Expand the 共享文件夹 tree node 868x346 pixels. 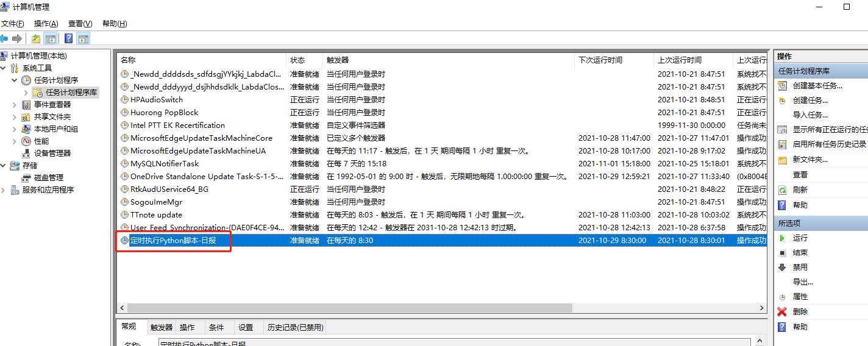click(15, 117)
